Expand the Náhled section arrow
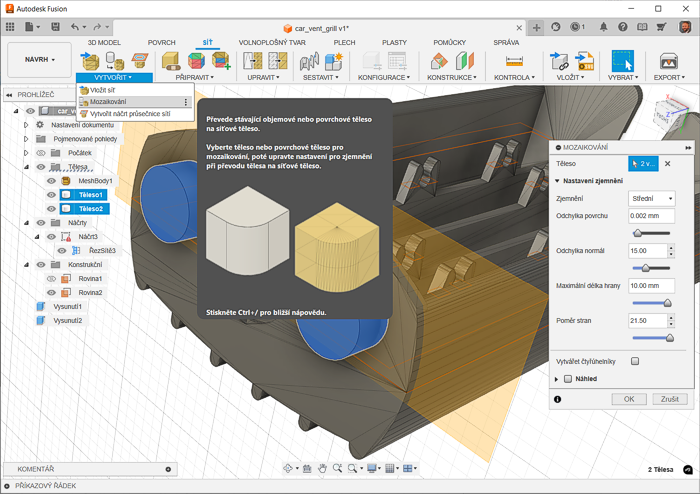This screenshot has height=494, width=700. (557, 379)
